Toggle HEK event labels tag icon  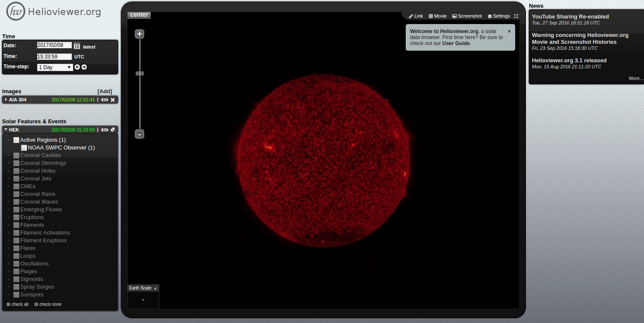(x=113, y=130)
